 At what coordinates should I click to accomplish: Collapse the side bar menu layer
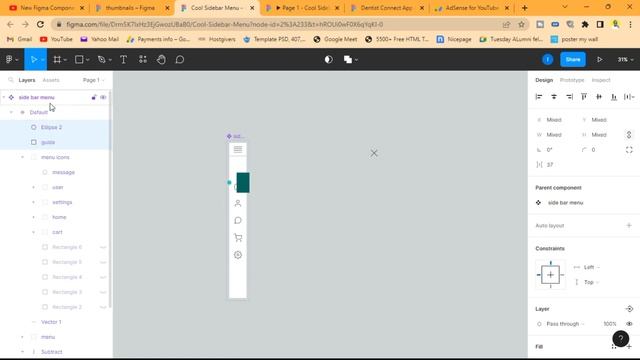click(x=4, y=97)
